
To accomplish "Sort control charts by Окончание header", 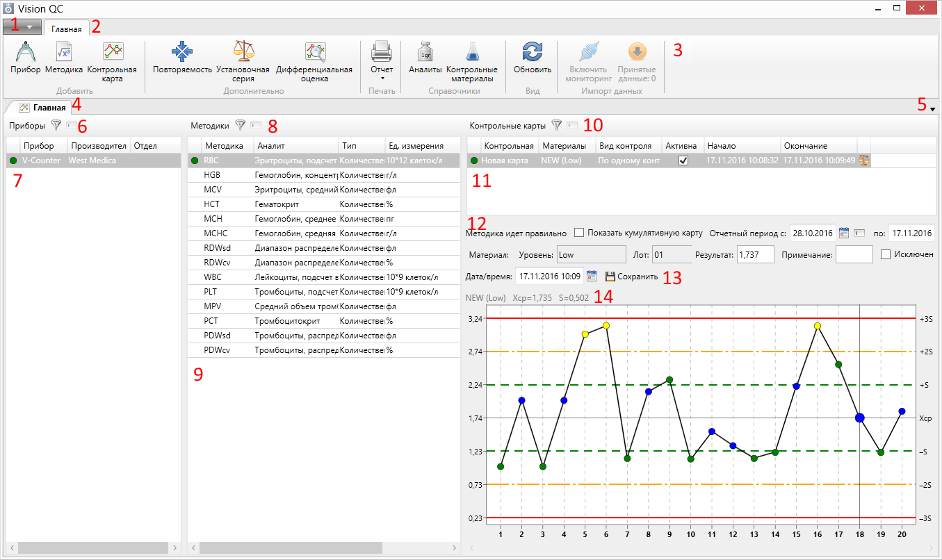I will point(818,146).
